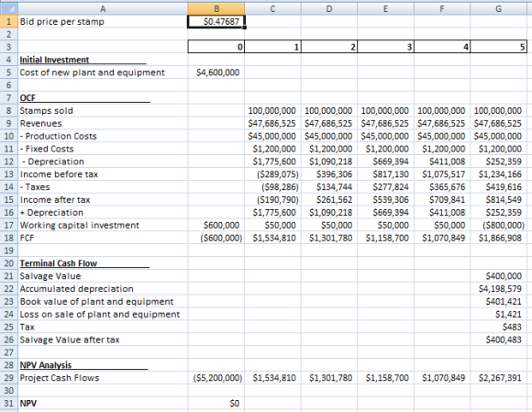Select the ($289,075) income before tax cell
Image resolution: width=532 pixels, height=412 pixels.
click(272, 174)
